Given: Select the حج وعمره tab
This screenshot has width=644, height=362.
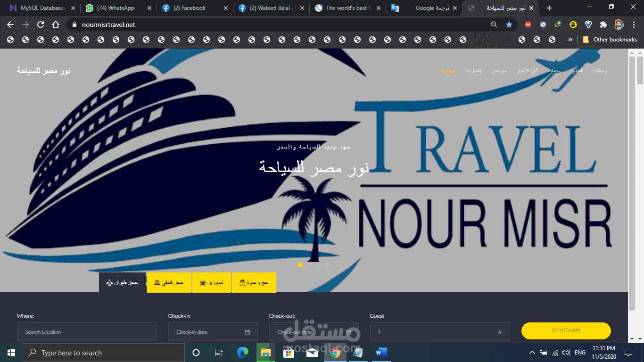Looking at the screenshot, I should pos(254,282).
